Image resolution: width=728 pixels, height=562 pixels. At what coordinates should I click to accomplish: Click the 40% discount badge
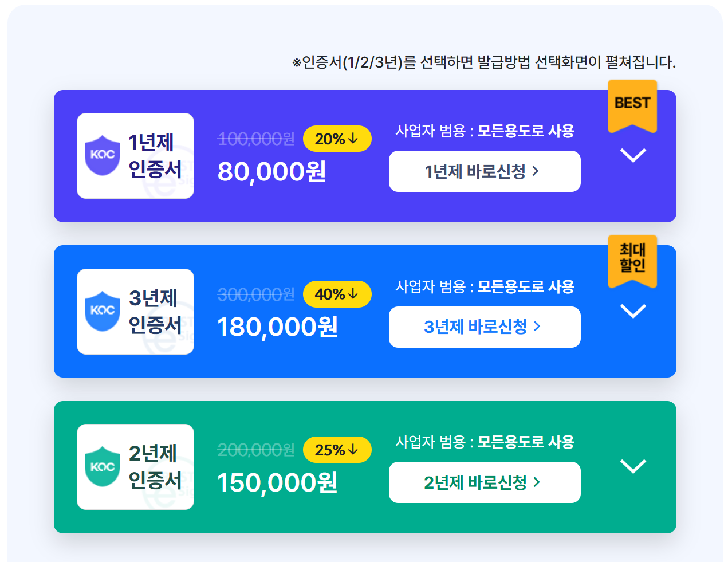click(337, 294)
